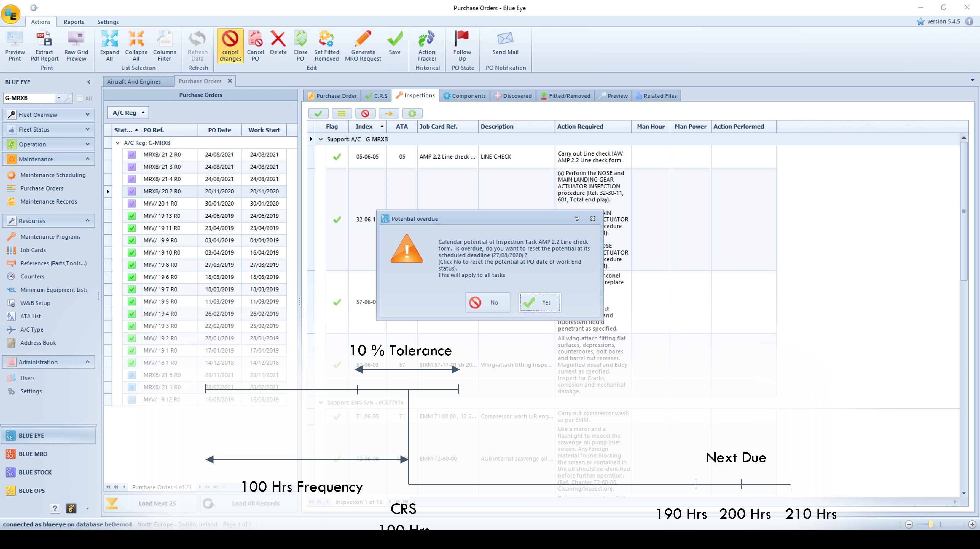
Task: Click Yes in the Potential overdue dialog
Action: tap(539, 302)
